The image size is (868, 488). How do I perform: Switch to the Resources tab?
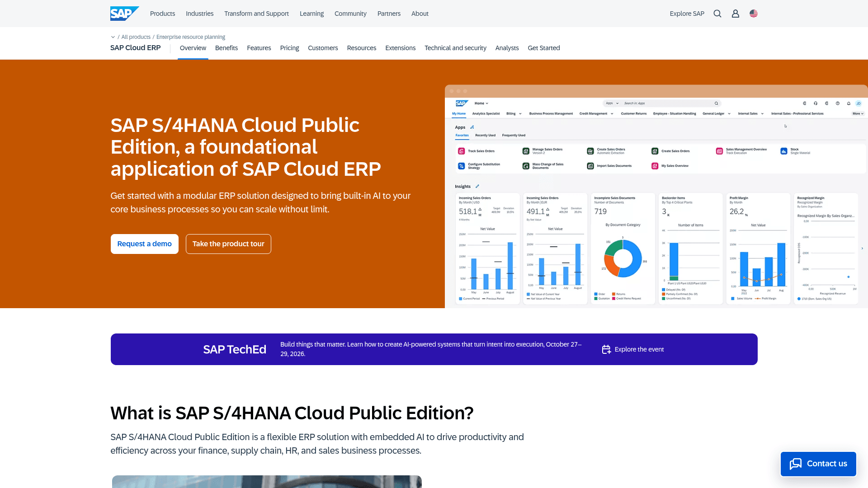[362, 48]
